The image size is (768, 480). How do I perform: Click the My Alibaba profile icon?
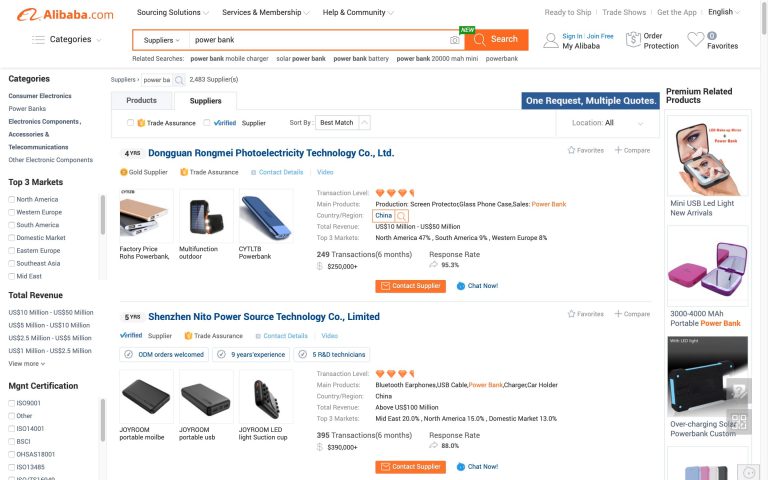point(551,40)
